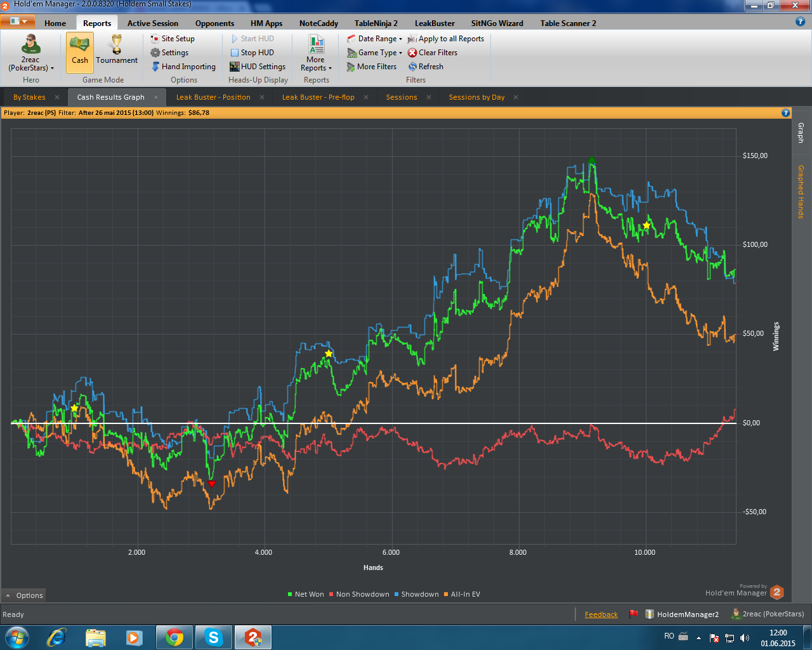
Task: Click the green peak marker on graph
Action: click(x=592, y=160)
